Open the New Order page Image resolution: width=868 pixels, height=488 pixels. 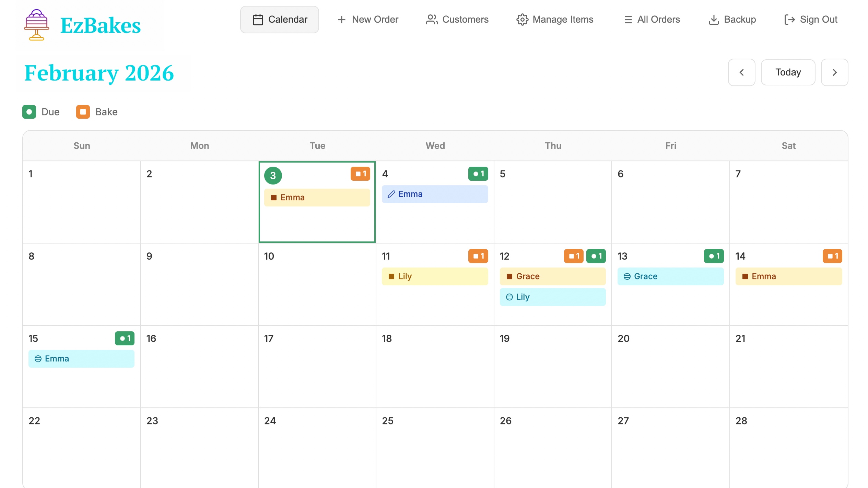368,20
